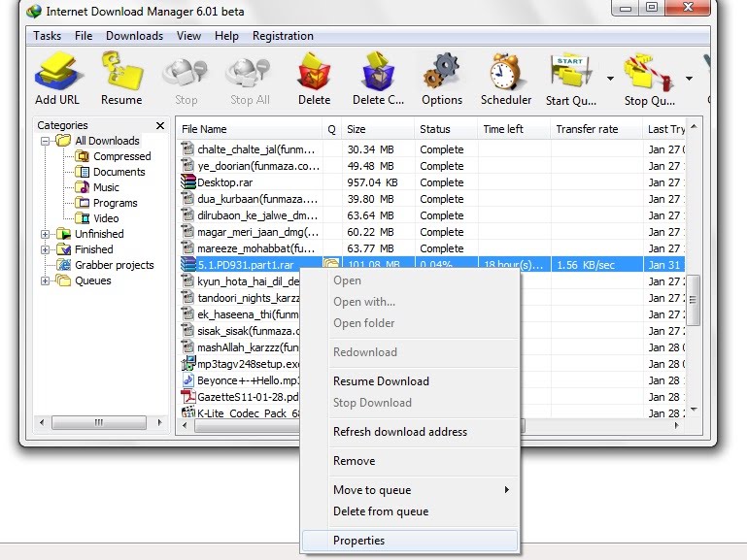Expand the Finished category node
This screenshot has height=560, width=747.
point(46,249)
